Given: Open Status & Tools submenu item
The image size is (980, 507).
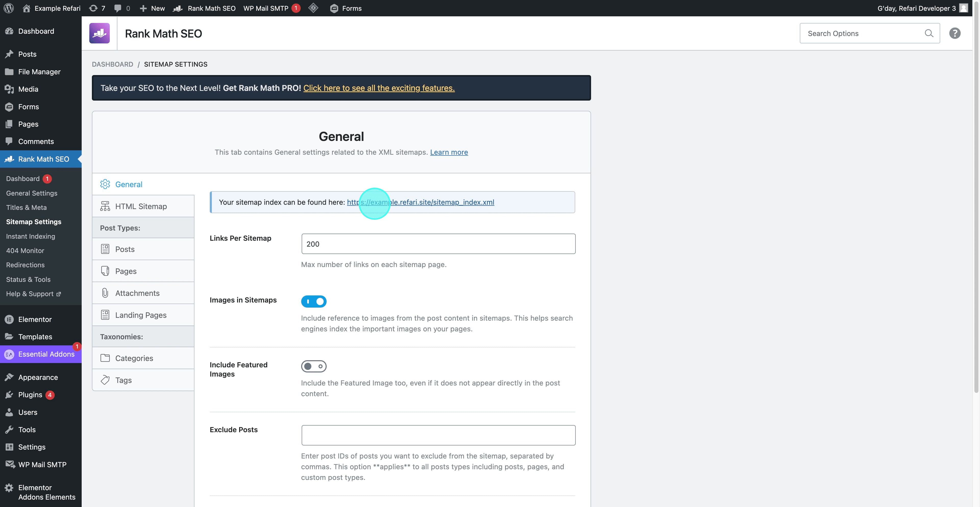Looking at the screenshot, I should click(x=28, y=279).
